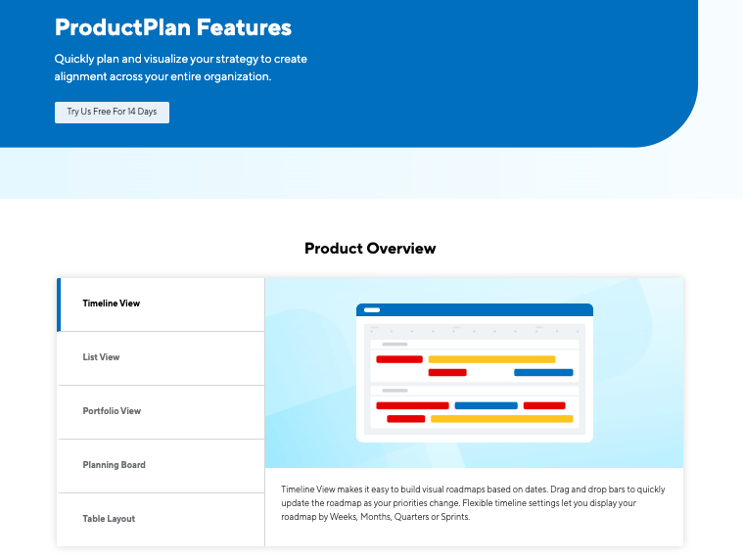Click the blue bar in top lane
Viewport: 743px width, 560px height.
point(543,372)
